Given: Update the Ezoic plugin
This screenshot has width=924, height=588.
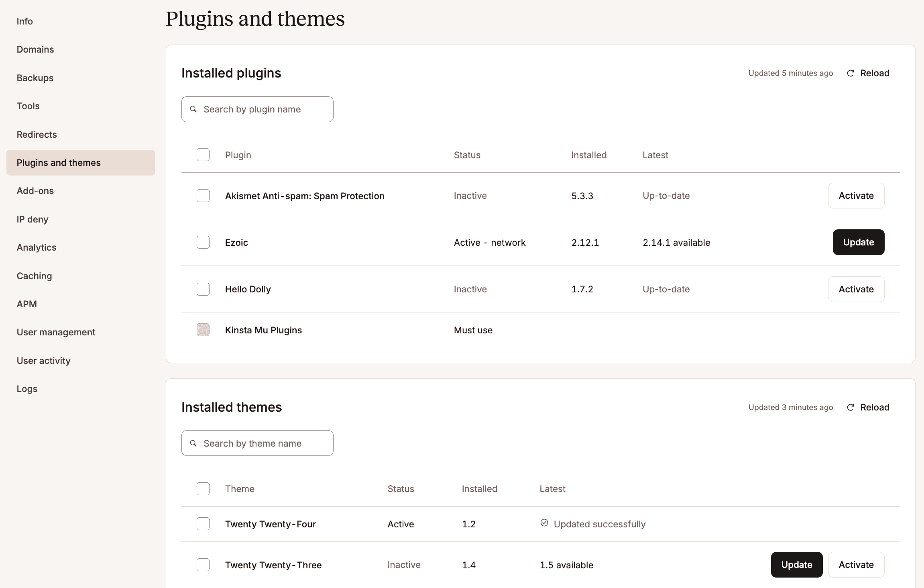Looking at the screenshot, I should 858,242.
